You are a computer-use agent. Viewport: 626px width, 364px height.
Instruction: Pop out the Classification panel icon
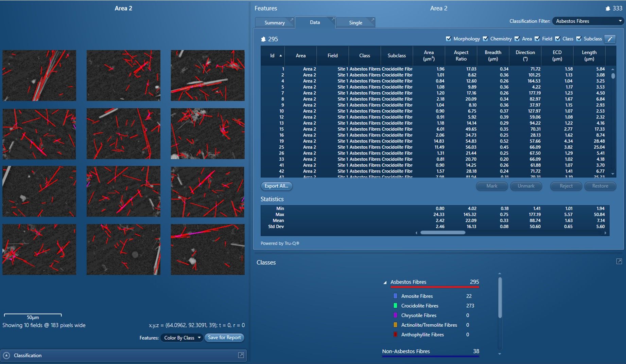coord(241,355)
